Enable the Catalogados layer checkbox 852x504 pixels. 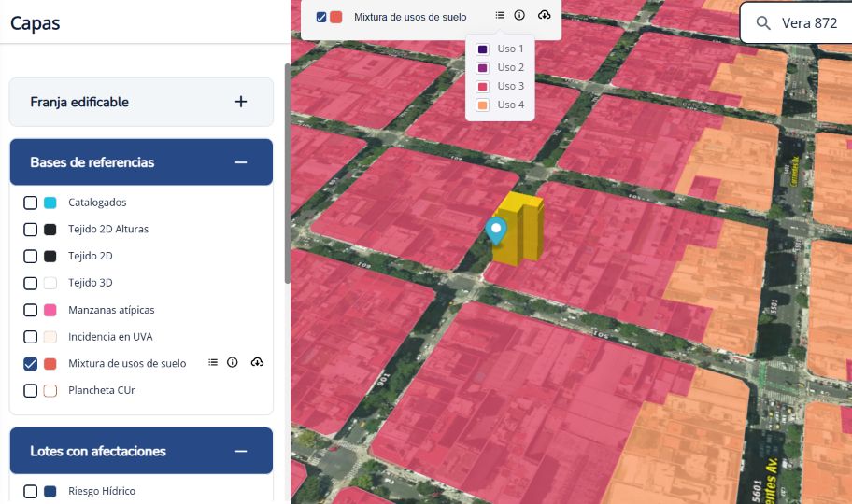[x=31, y=203]
